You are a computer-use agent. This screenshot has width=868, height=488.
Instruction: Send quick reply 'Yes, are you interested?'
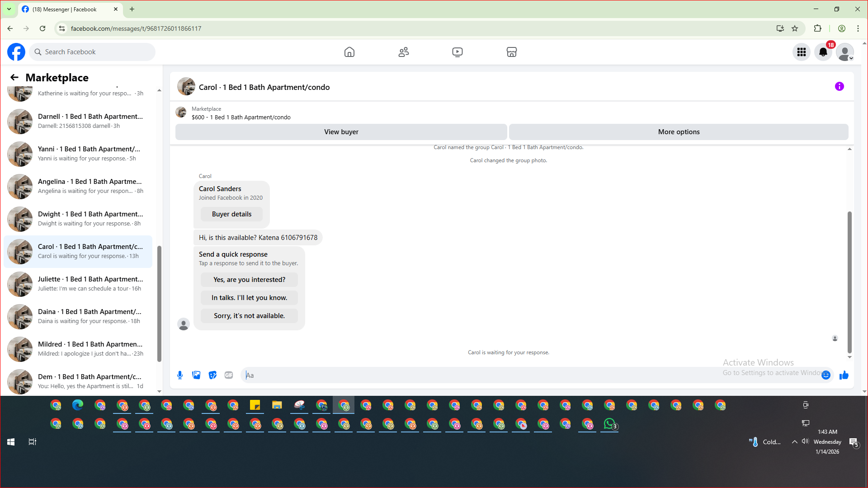[249, 280]
